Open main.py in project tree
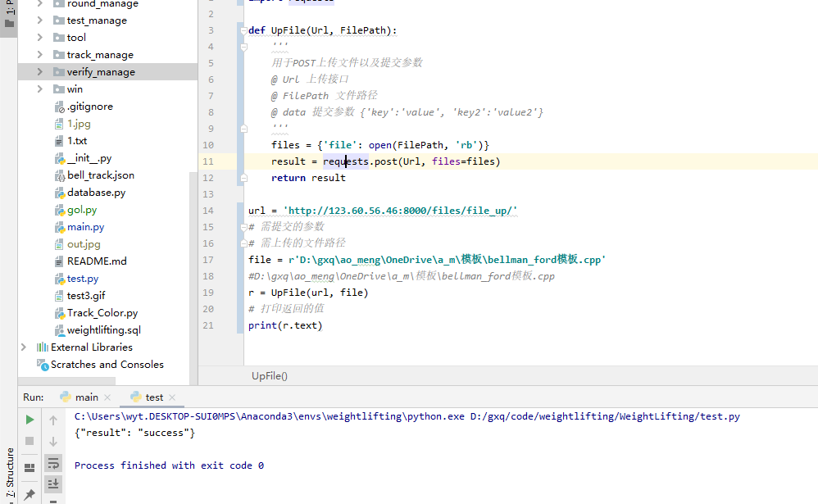Viewport: 818px width, 504px height. click(x=85, y=227)
